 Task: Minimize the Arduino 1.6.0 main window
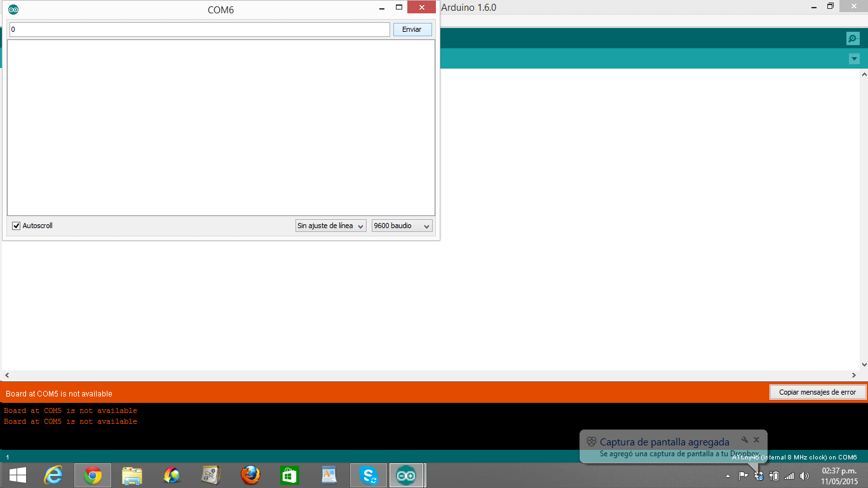814,7
